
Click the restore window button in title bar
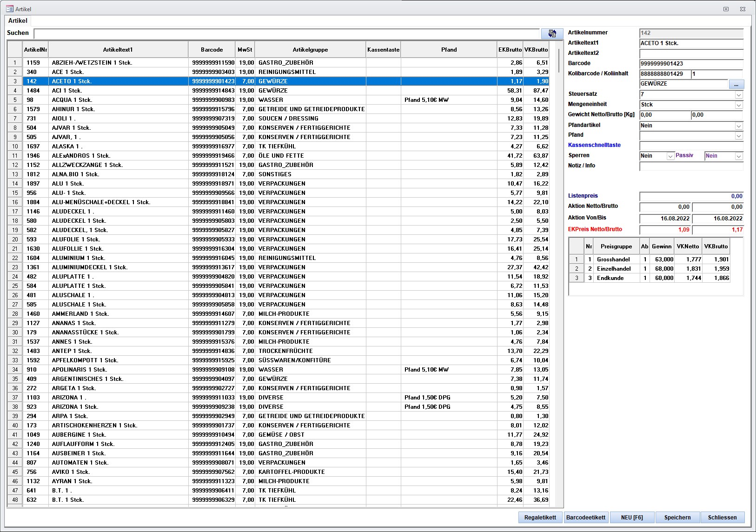pos(726,9)
